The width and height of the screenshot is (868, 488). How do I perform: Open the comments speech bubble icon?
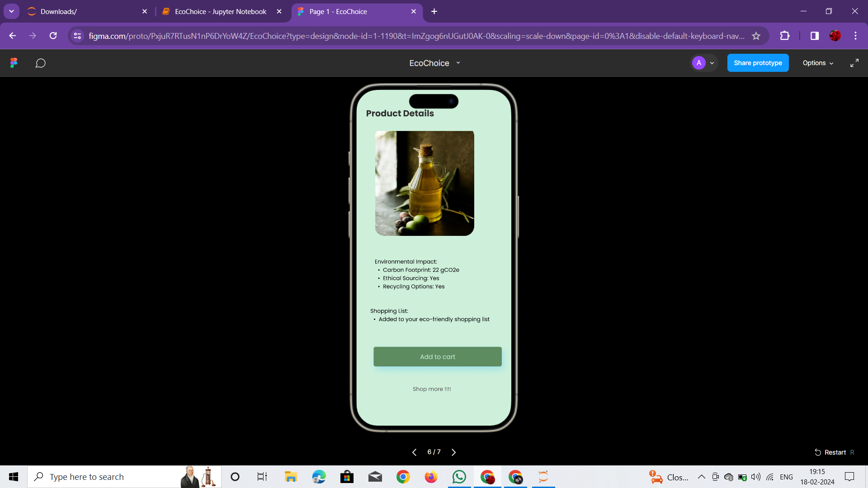tap(40, 63)
